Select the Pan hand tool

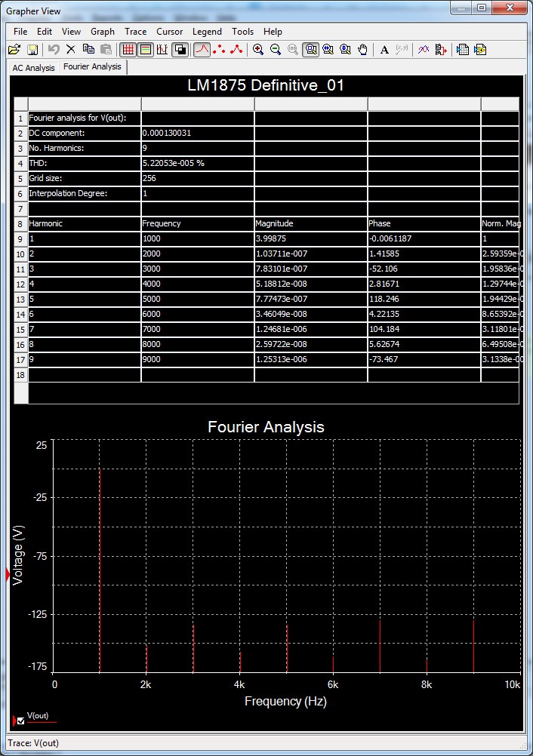[x=362, y=49]
